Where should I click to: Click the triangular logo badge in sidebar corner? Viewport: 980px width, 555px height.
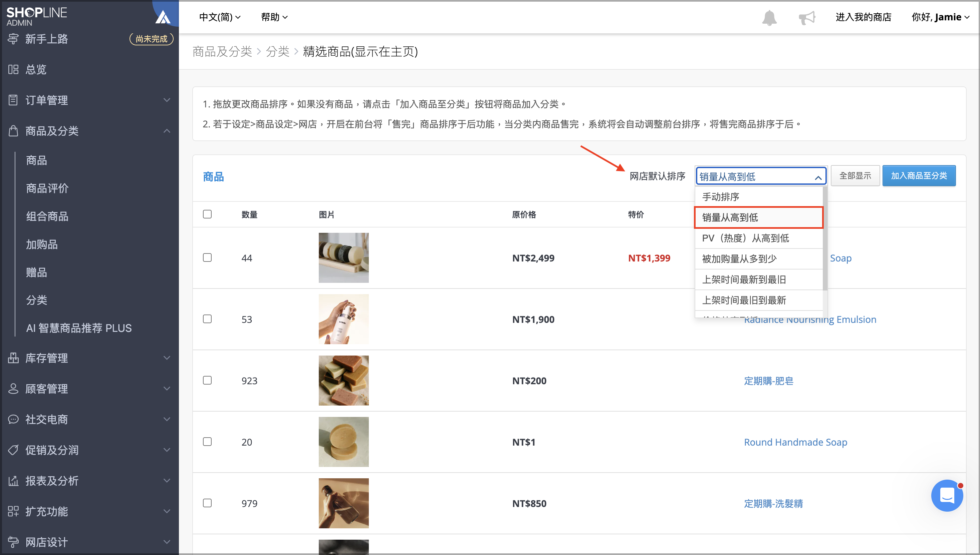(x=163, y=17)
